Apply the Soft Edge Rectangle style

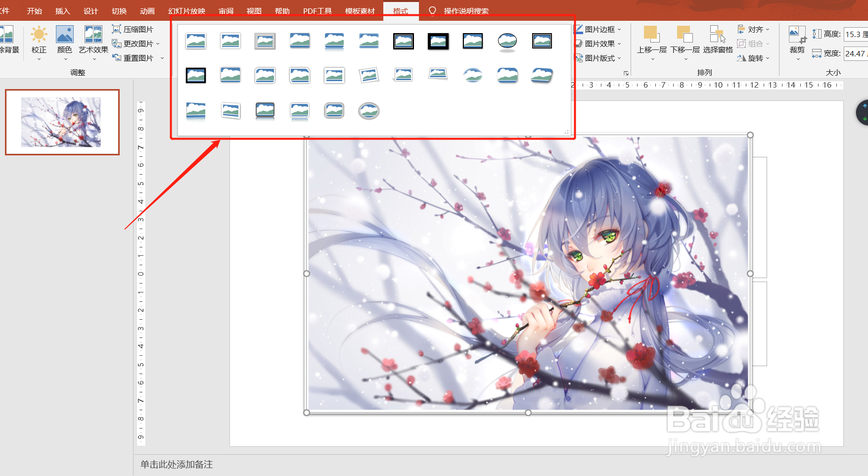(369, 41)
